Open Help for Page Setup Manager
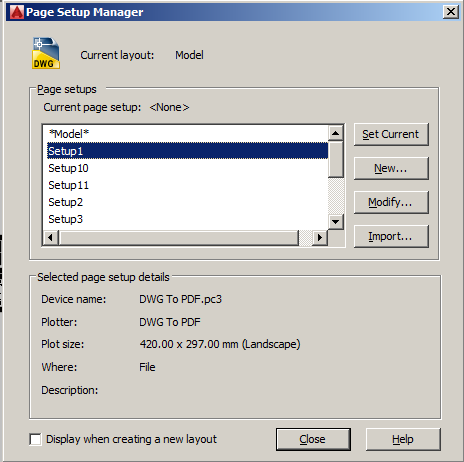Viewport: 464px width, 462px height. pos(403,439)
